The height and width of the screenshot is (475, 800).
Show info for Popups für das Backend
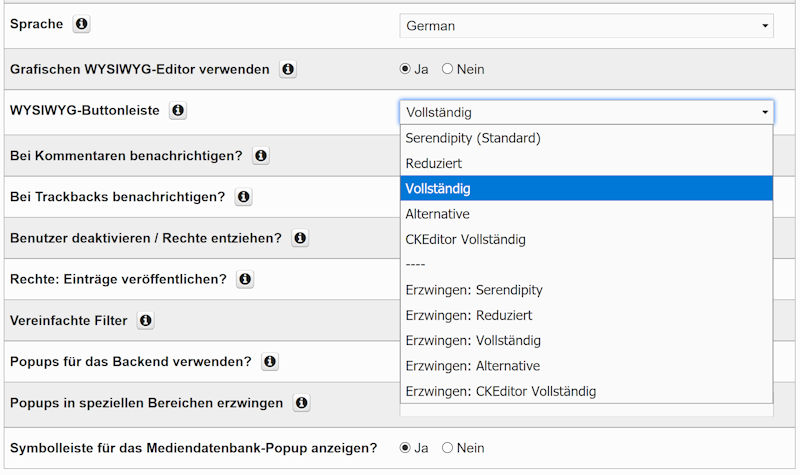click(269, 362)
